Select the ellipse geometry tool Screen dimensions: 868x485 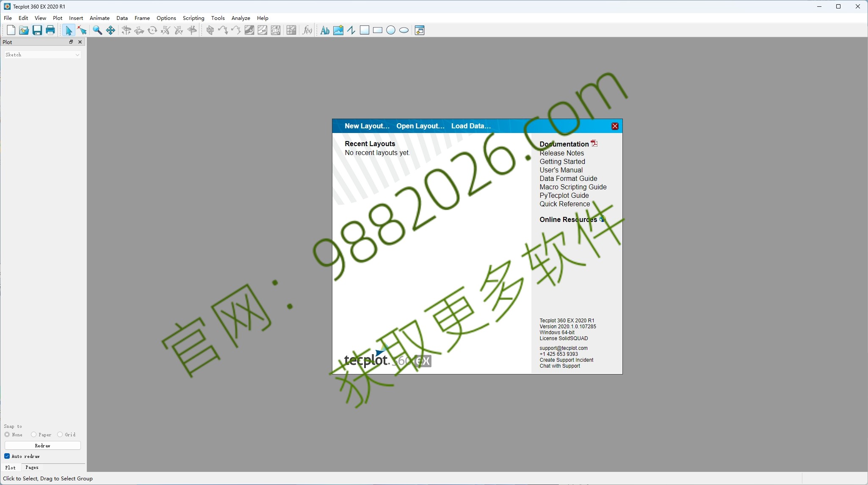point(404,30)
